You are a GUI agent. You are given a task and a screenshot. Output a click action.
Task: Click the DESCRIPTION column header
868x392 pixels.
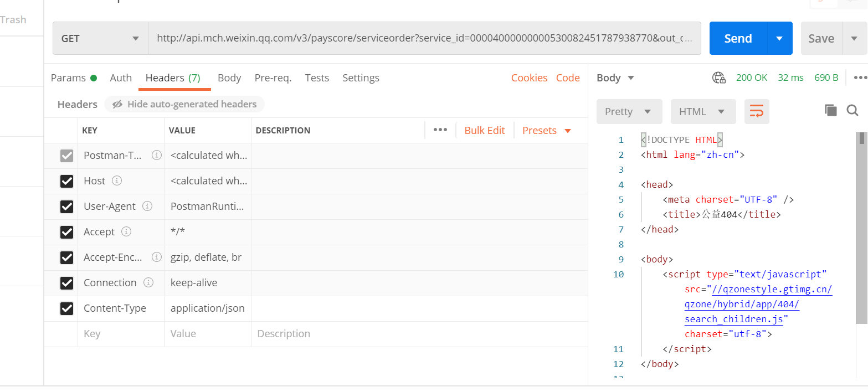click(x=283, y=131)
